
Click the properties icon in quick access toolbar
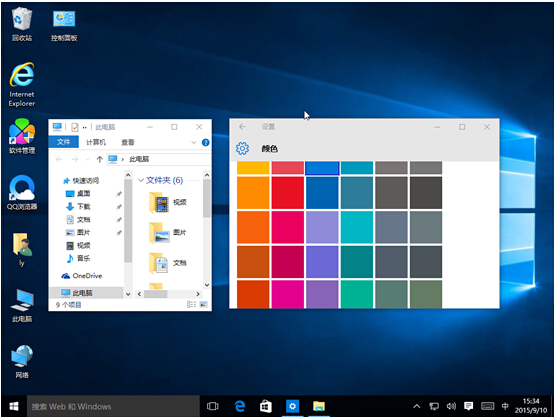pos(74,127)
